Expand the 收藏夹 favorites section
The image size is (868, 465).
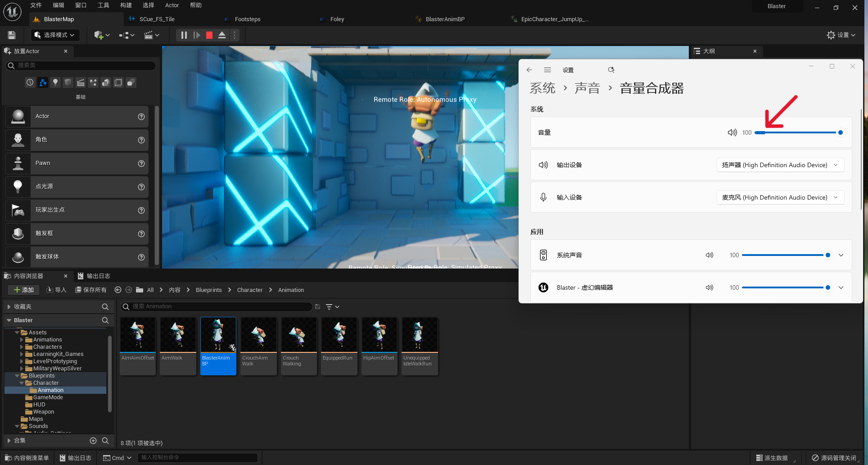click(x=9, y=307)
